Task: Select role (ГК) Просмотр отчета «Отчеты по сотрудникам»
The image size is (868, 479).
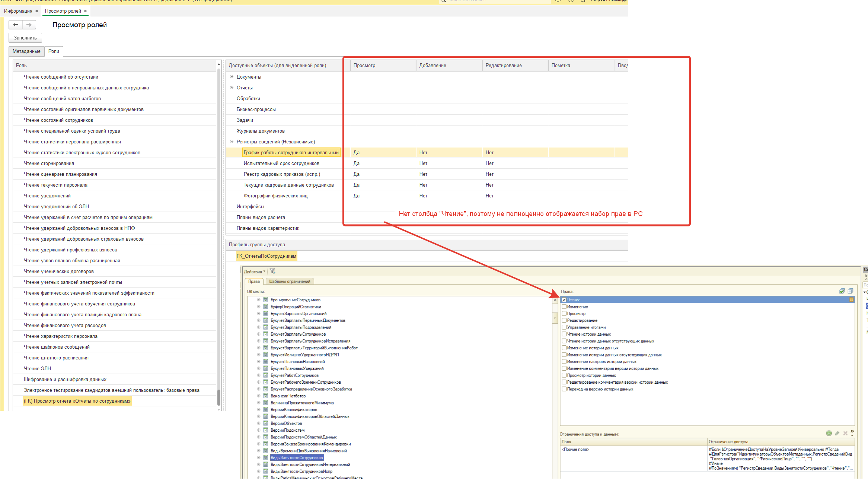Action: (x=77, y=401)
